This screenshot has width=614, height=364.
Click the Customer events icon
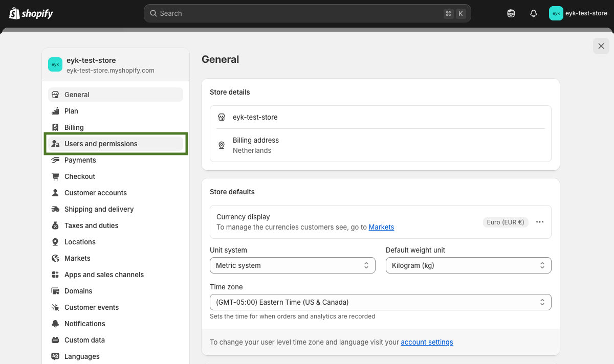(x=55, y=307)
